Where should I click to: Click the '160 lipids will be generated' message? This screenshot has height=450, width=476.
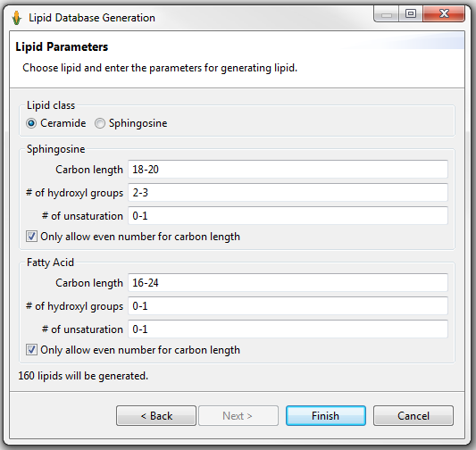pos(83,376)
